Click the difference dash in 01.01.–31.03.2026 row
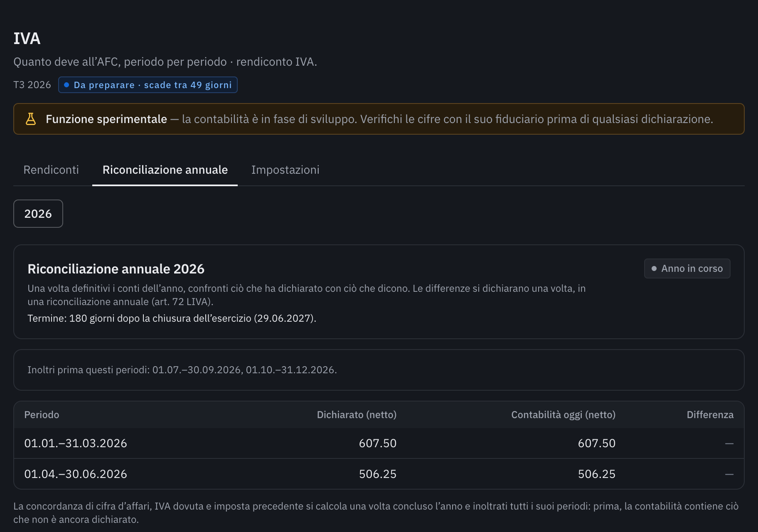This screenshot has height=532, width=758. (729, 443)
